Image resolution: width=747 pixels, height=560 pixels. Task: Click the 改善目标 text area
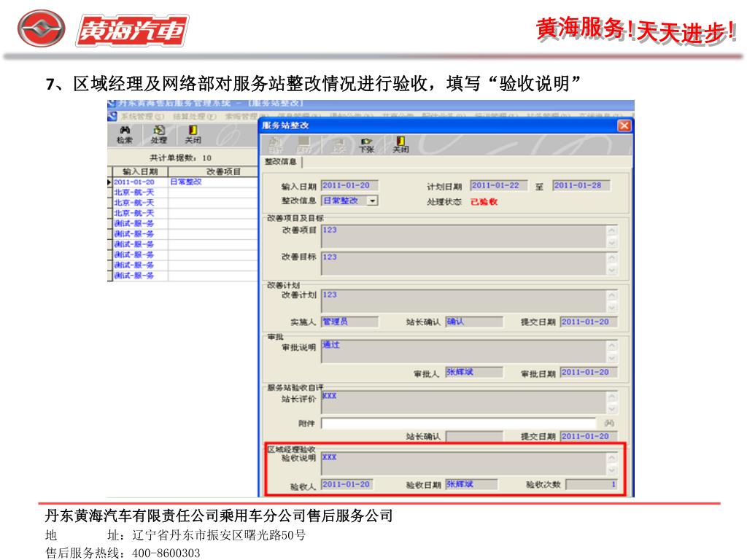click(463, 264)
